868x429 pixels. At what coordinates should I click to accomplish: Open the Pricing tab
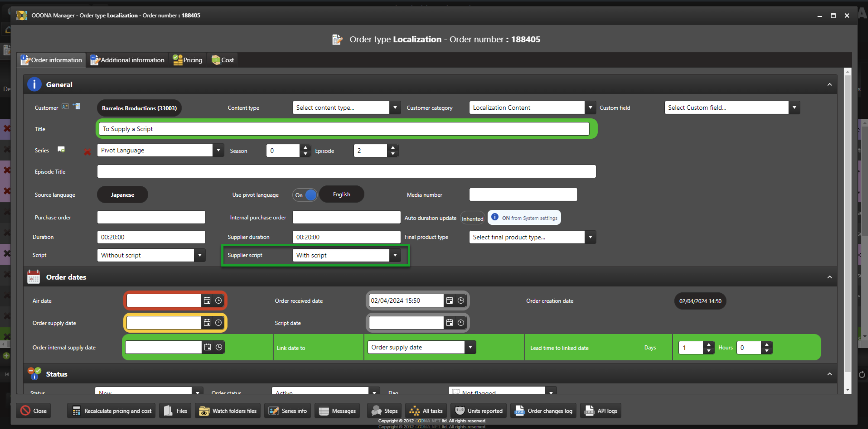(x=188, y=60)
